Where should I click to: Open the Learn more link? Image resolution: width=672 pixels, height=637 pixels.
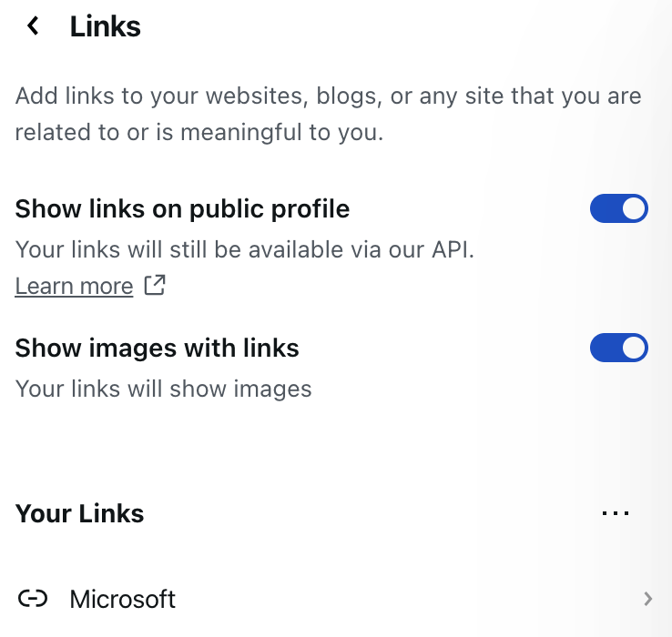coord(74,286)
